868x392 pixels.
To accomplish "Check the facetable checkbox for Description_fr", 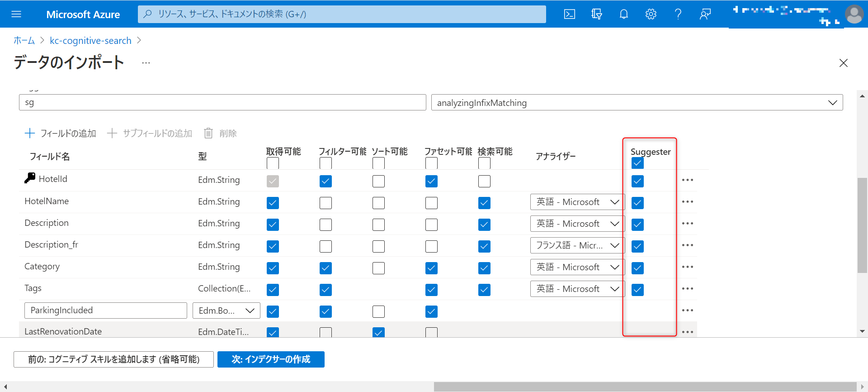I will [431, 246].
